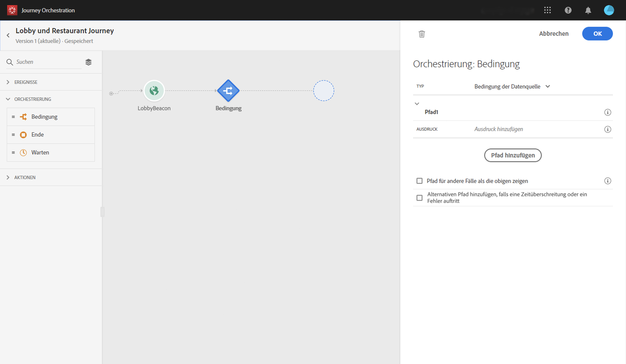Select the LobbyBeacon event node
The image size is (626, 364).
[154, 91]
